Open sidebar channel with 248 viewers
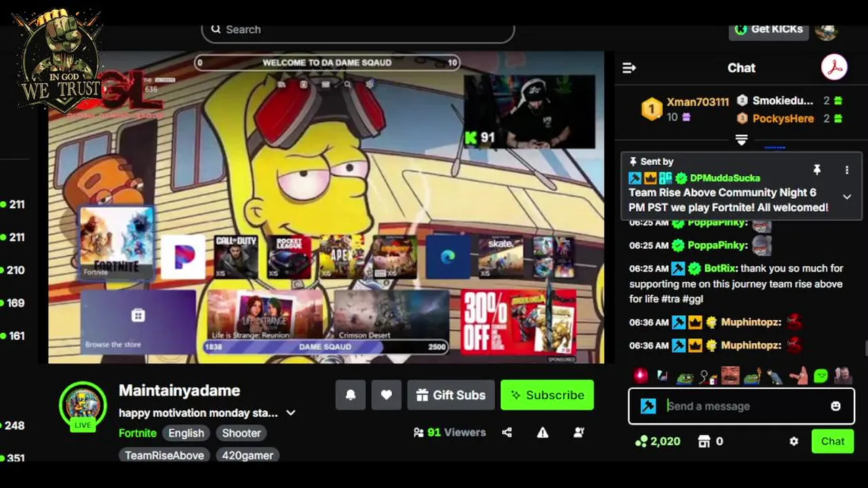 [13, 426]
